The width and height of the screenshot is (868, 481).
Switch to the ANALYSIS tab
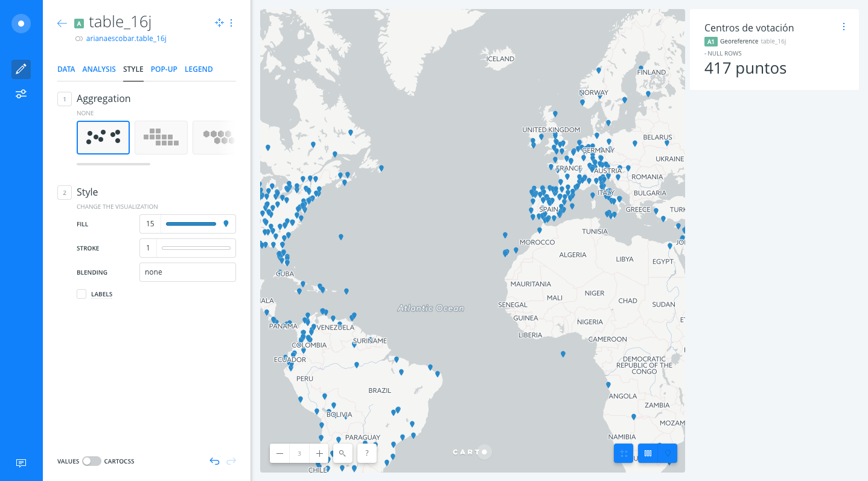(99, 69)
